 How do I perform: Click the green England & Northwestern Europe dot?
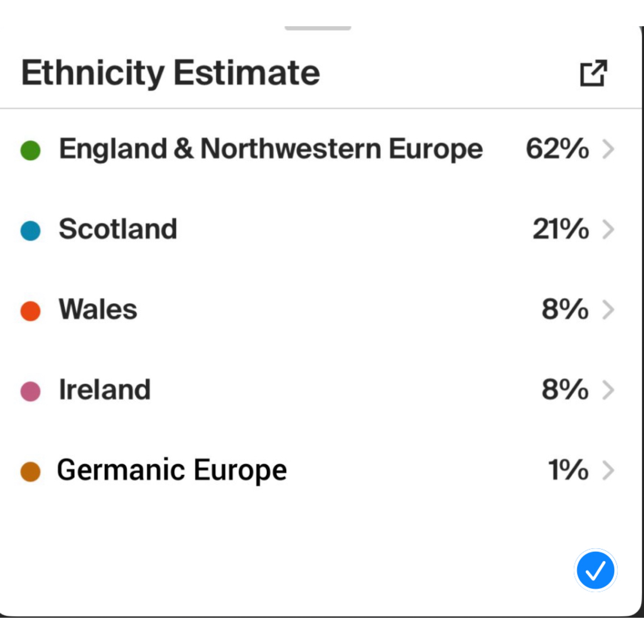(x=30, y=150)
